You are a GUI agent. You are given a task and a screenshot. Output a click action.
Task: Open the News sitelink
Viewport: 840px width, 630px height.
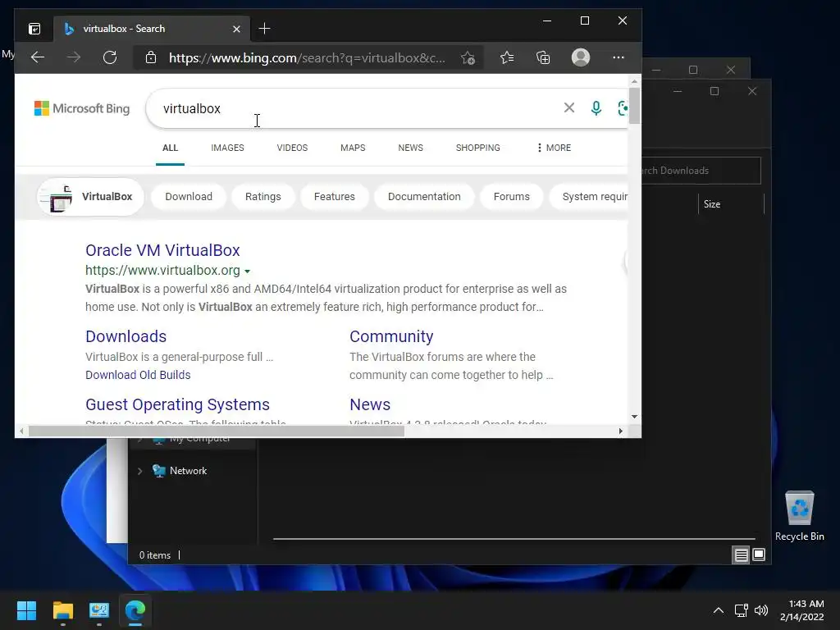370,404
